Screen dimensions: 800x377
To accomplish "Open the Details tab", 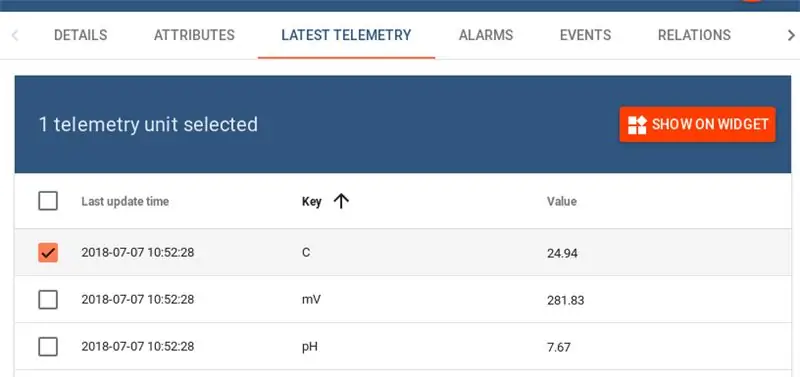I will click(x=81, y=35).
